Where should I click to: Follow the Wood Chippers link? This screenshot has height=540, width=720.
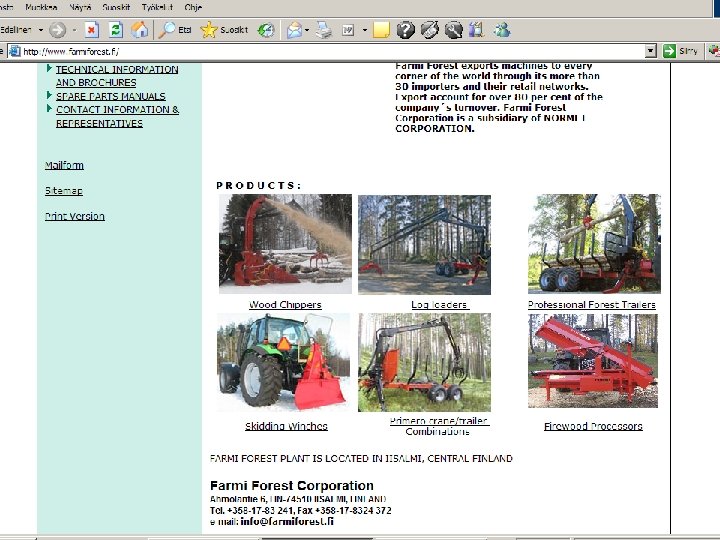(x=285, y=304)
